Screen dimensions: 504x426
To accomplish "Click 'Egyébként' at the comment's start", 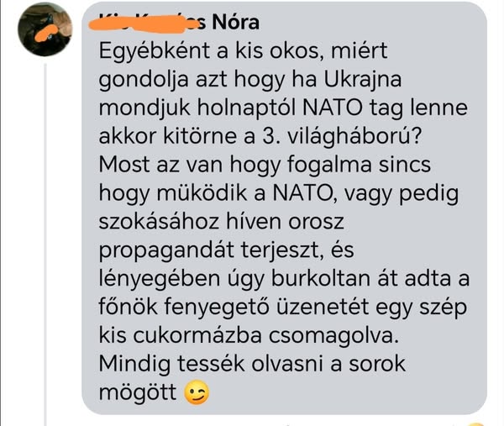I will tap(155, 50).
